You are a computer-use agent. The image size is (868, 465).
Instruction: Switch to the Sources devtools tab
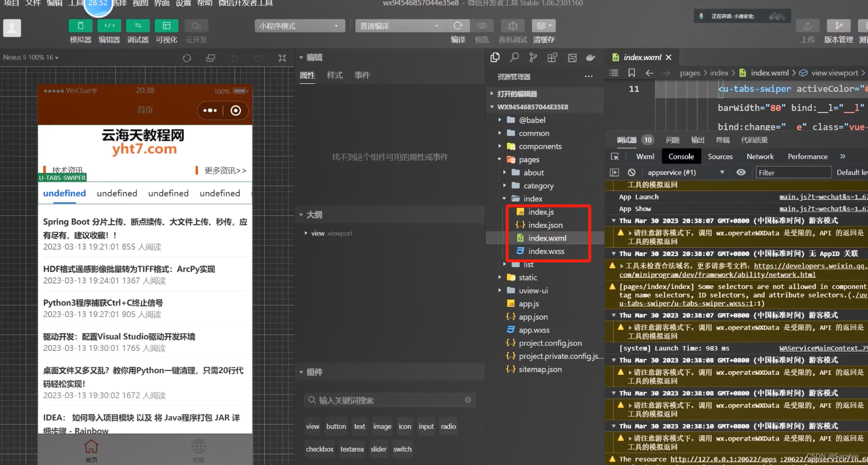[x=720, y=157]
